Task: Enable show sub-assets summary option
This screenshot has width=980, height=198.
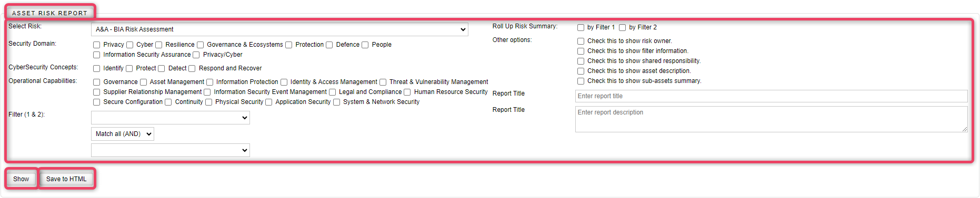Action: 581,81
